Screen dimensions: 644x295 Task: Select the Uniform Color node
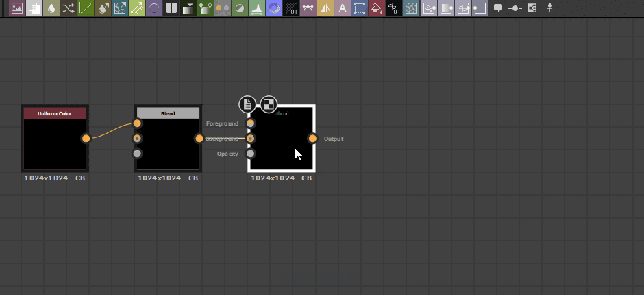pyautogui.click(x=55, y=141)
